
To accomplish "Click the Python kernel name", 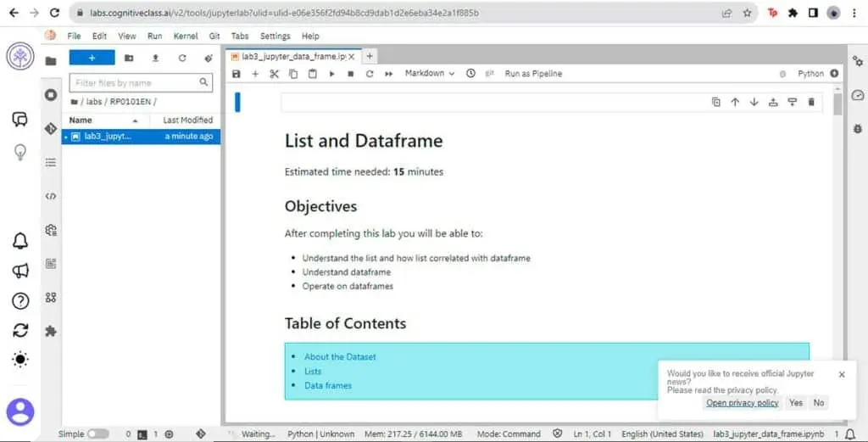I will click(x=810, y=74).
